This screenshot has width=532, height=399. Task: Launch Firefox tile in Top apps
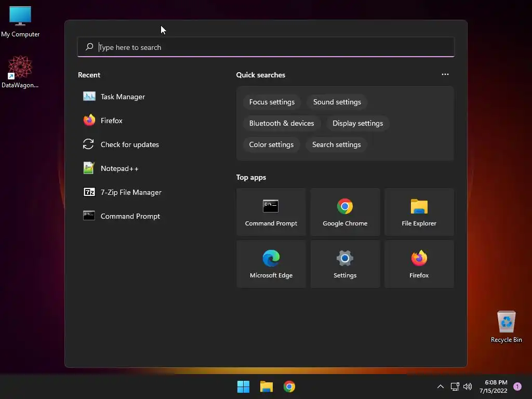(x=419, y=264)
